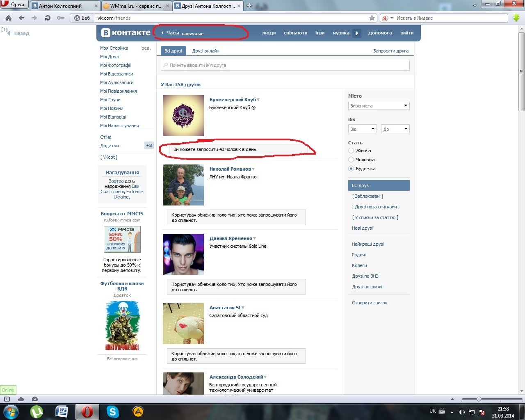Screen dimensions: 525x420
Task: Click the Opera panel toggle icon
Action: point(7,399)
